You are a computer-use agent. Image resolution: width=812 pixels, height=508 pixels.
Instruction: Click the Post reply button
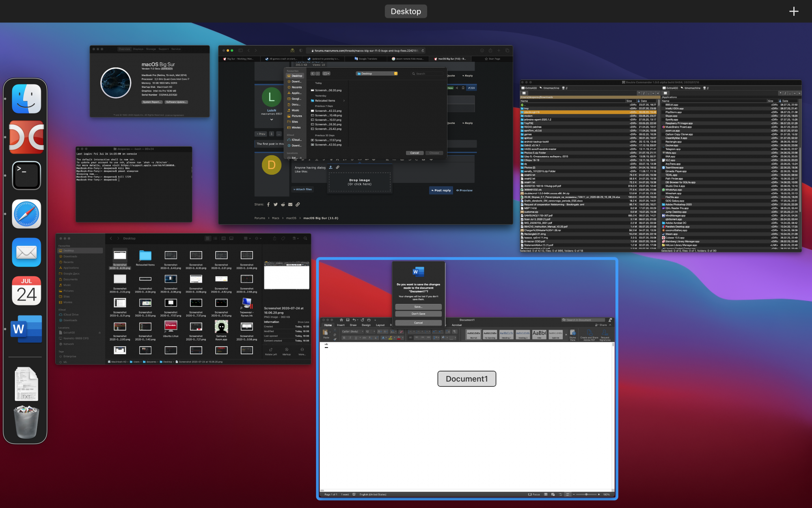coord(441,190)
